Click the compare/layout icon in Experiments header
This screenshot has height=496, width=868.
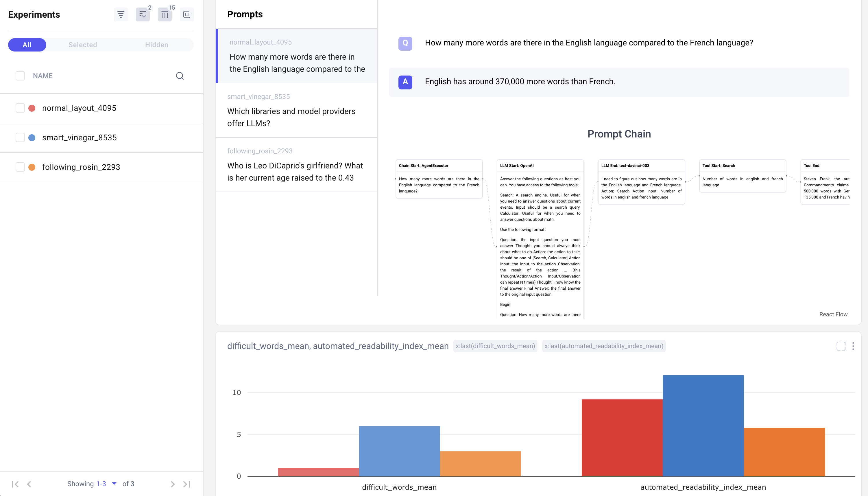pyautogui.click(x=186, y=14)
